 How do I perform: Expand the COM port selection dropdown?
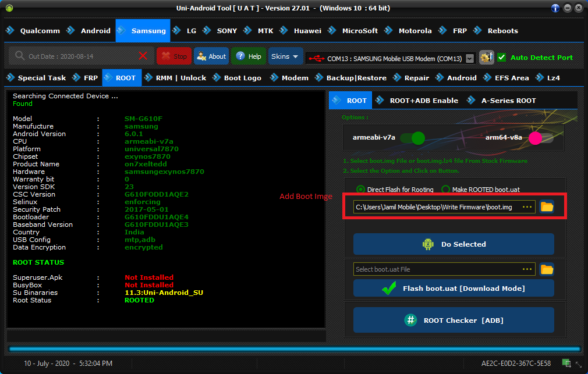pyautogui.click(x=469, y=59)
